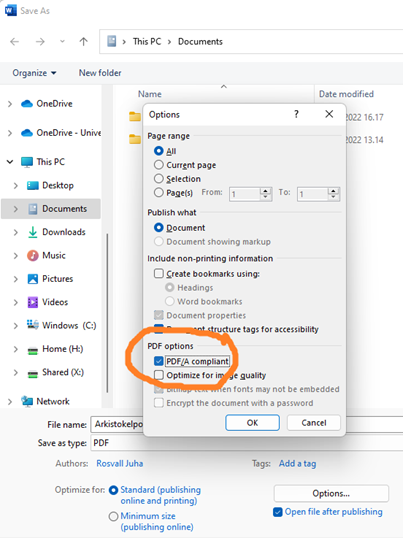Click the To page number field
This screenshot has height=538, width=403.
pos(313,194)
